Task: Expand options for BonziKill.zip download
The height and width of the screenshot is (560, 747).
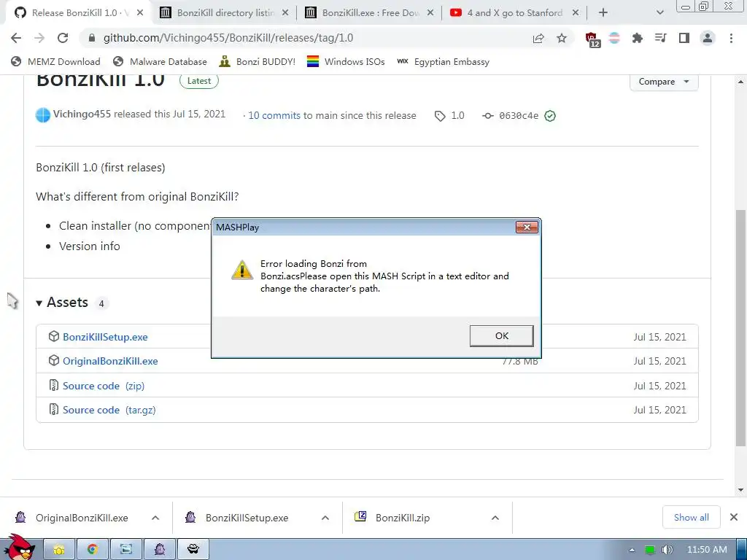Action: click(495, 518)
